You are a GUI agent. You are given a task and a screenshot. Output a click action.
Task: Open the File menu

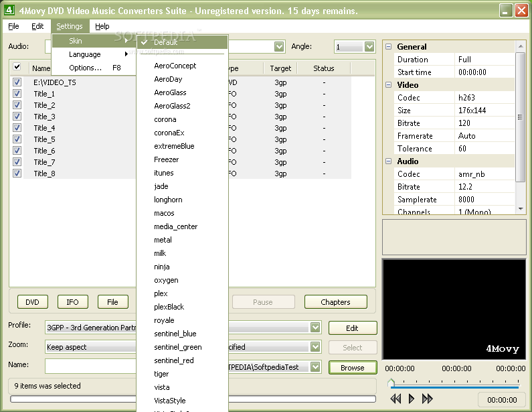(x=13, y=26)
